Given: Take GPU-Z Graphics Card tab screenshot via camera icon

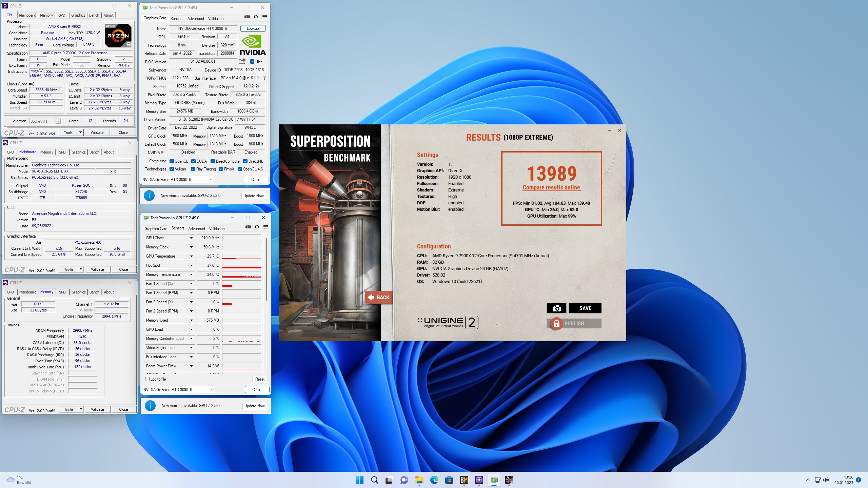Looking at the screenshot, I should pyautogui.click(x=247, y=17).
